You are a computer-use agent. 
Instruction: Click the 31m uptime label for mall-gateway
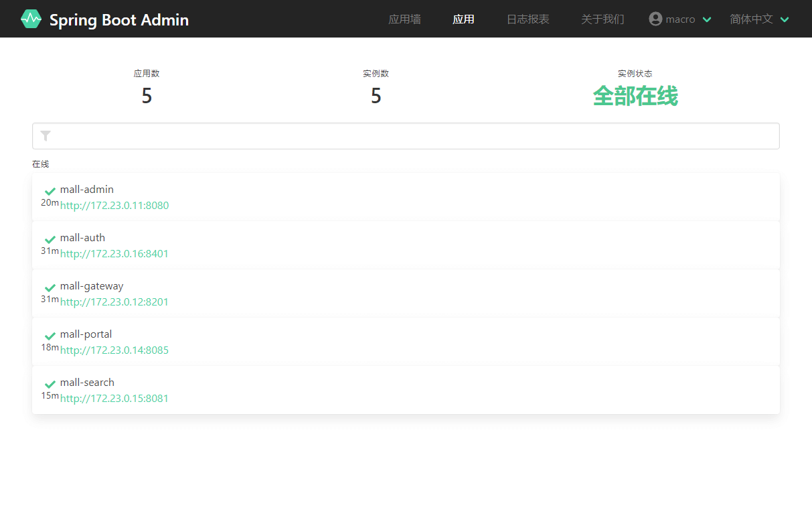[x=50, y=299]
